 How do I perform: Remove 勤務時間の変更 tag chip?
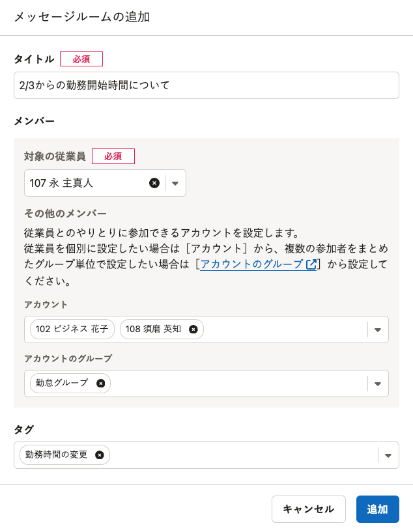(x=99, y=455)
